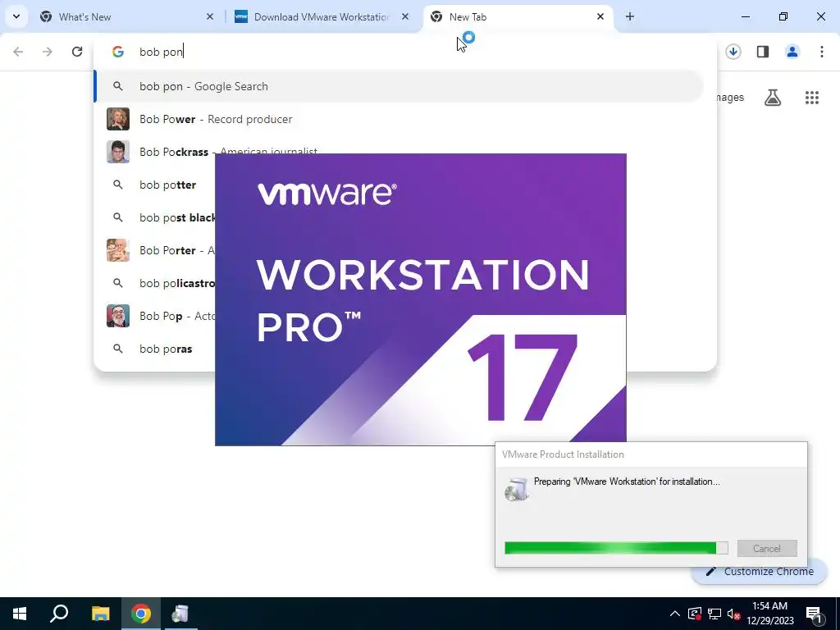Screen dimensions: 840x630
Task: Select 'bob pon - Google Search' suggestion
Action: (399, 86)
